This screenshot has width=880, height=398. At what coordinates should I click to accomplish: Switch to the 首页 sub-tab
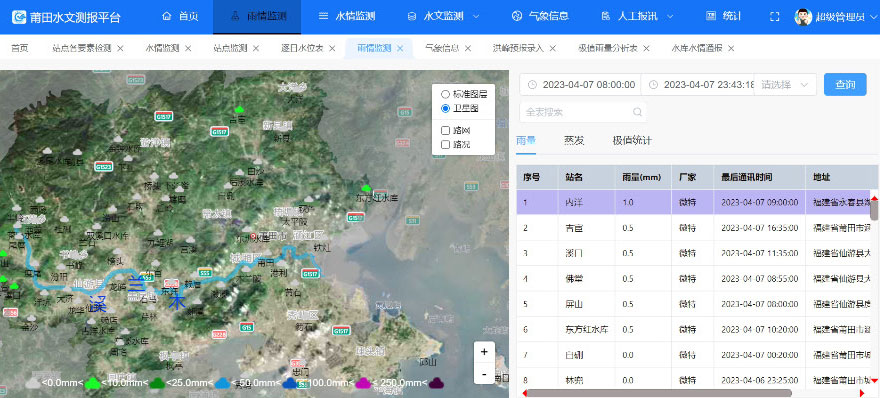[20, 48]
